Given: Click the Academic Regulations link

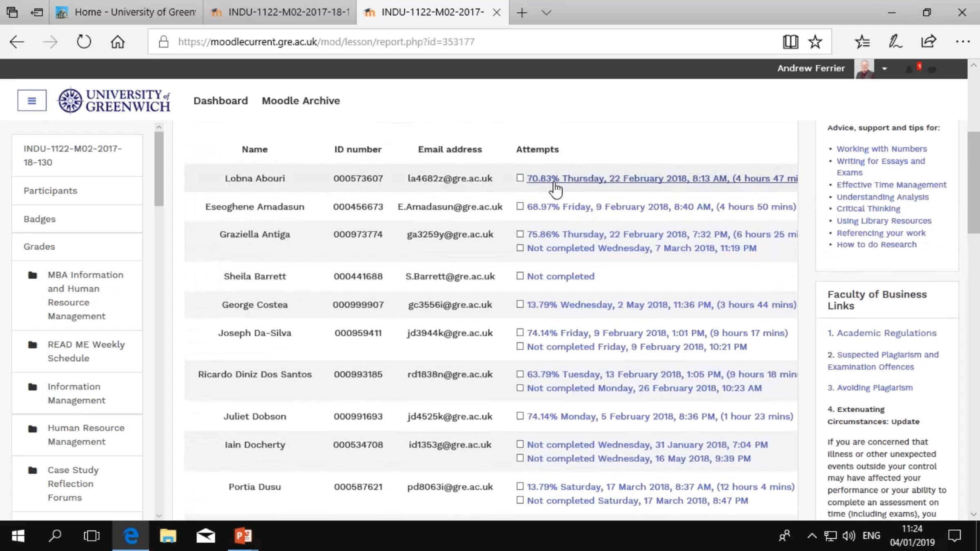Looking at the screenshot, I should (x=886, y=333).
